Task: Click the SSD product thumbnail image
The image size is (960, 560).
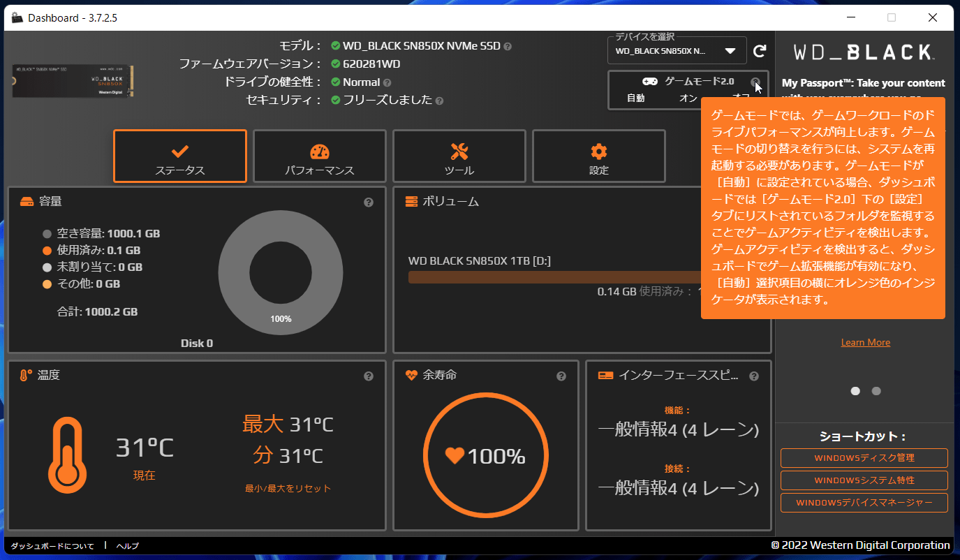Action: (x=73, y=81)
